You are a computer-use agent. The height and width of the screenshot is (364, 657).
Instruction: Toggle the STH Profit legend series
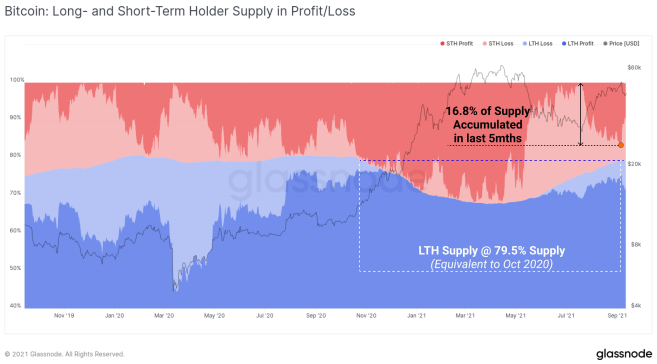click(456, 44)
